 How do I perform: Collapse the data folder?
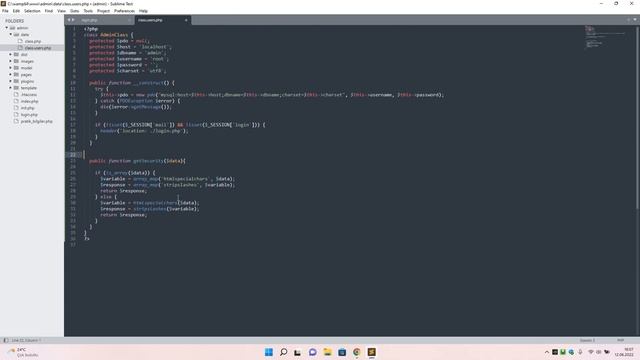point(11,34)
